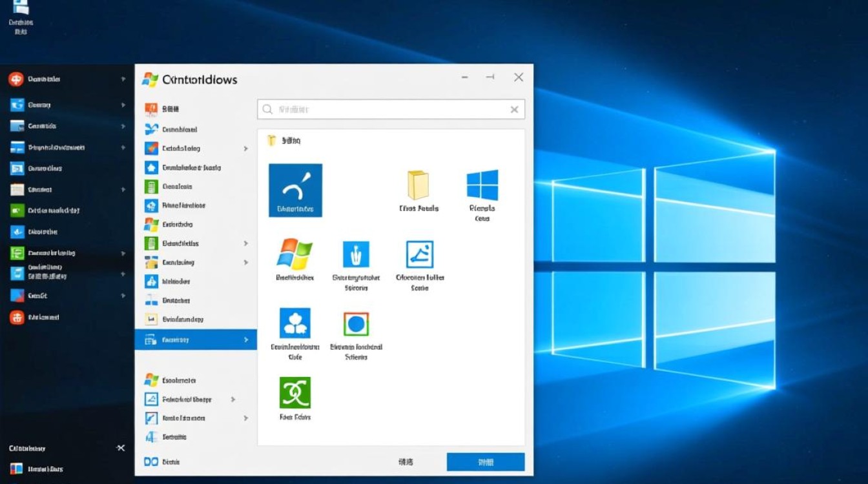Open the large four-color Windows flag icon in the grid
868x484 pixels.
click(x=294, y=254)
